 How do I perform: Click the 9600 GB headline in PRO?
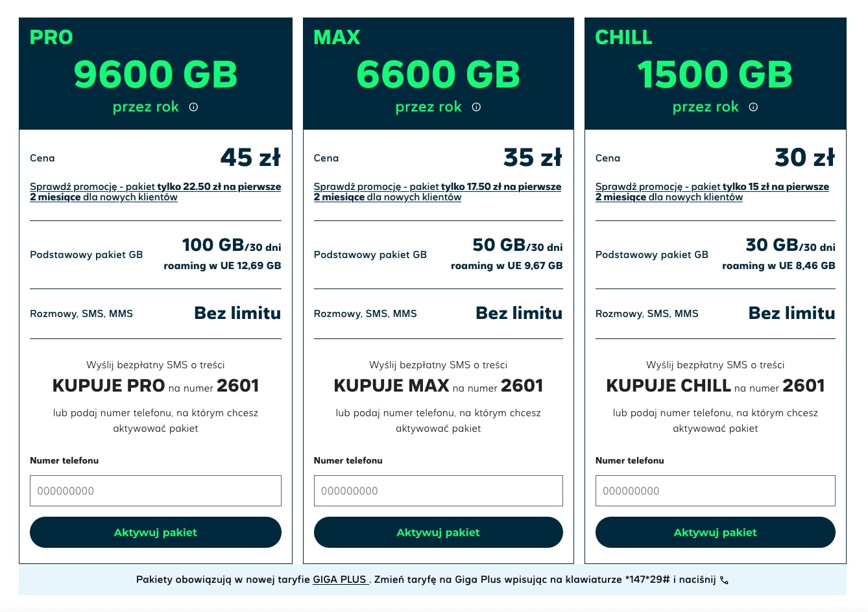(x=156, y=75)
